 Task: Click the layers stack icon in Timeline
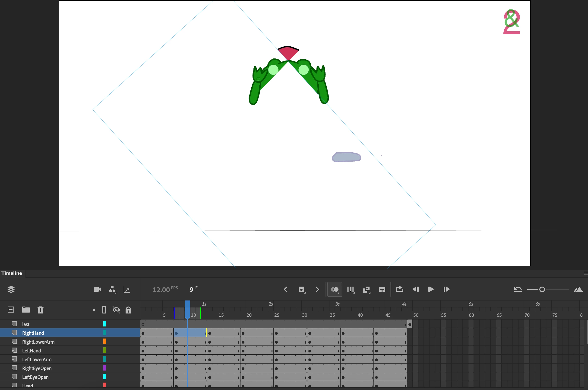(x=11, y=289)
